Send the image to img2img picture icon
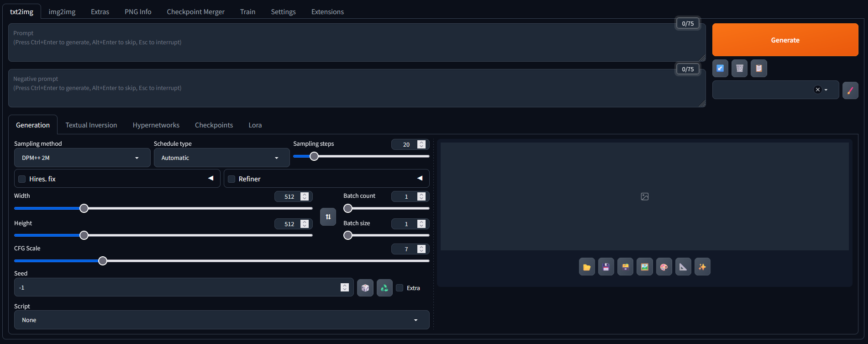This screenshot has width=868, height=344. 645,267
